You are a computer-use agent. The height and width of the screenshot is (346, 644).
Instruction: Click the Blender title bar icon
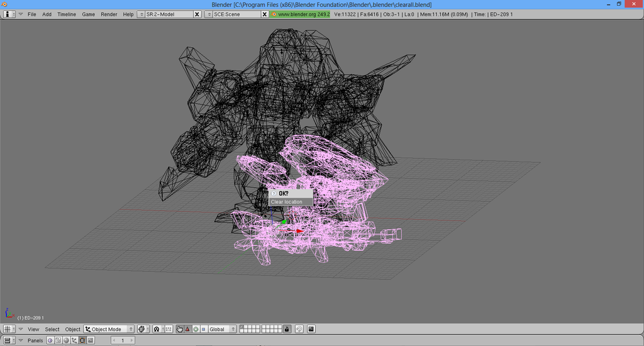pos(4,4)
